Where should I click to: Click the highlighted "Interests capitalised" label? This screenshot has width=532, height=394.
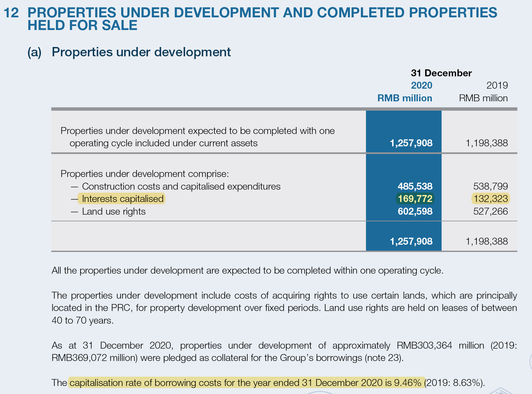123,199
